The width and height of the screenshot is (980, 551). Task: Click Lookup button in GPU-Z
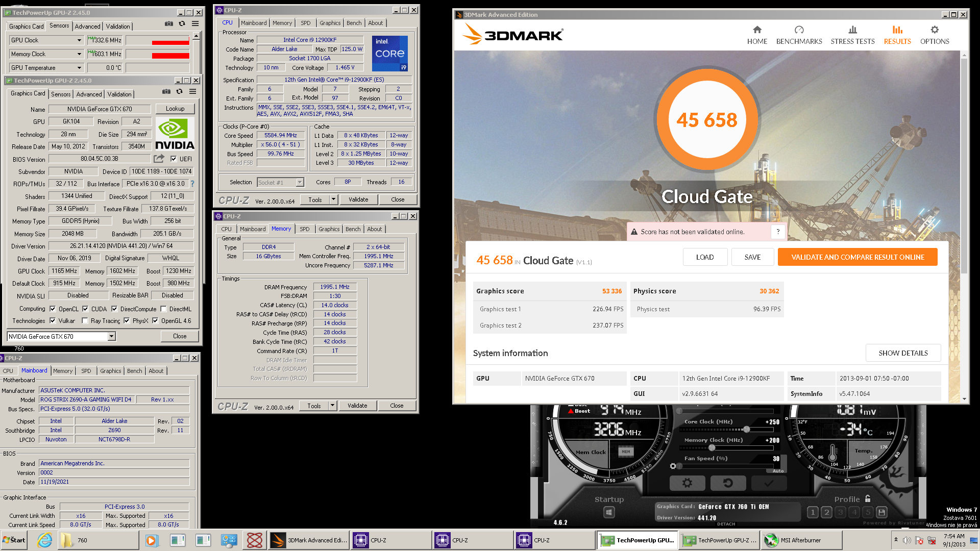pos(175,109)
